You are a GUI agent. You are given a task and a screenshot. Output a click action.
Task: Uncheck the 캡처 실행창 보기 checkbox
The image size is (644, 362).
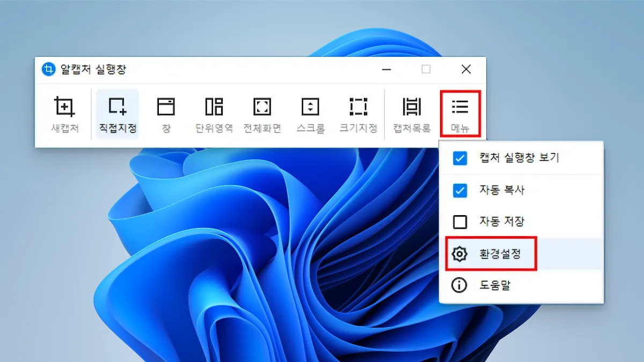tap(460, 158)
